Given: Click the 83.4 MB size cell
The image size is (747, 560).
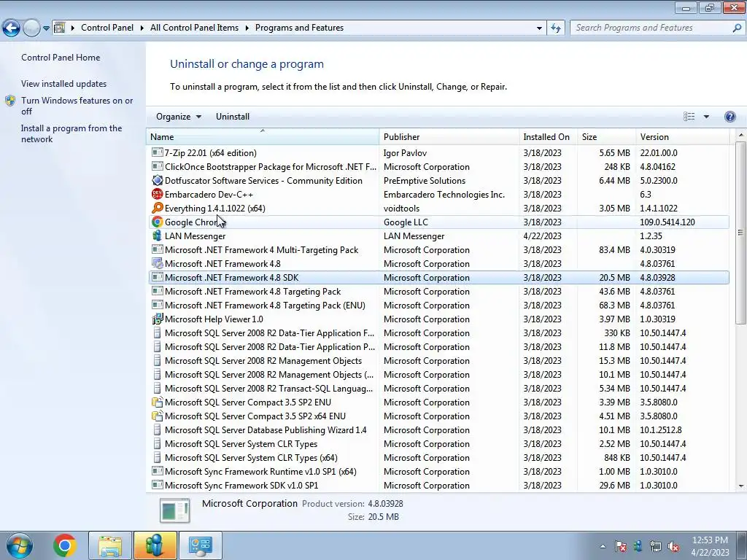Looking at the screenshot, I should pos(614,250).
